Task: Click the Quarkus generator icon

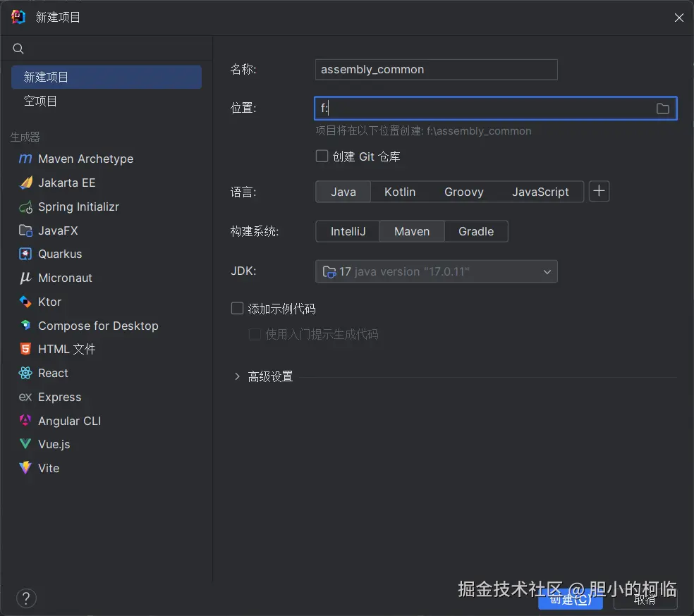Action: pos(25,254)
